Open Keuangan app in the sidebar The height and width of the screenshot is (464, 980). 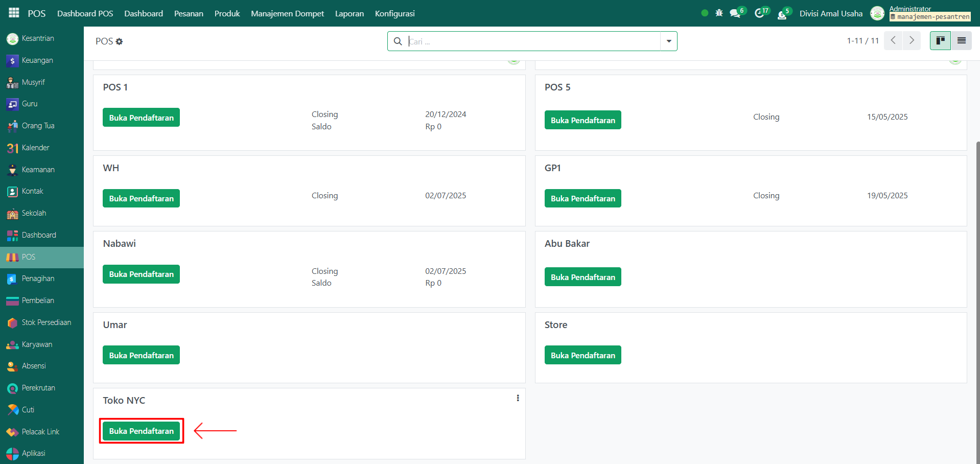click(37, 60)
